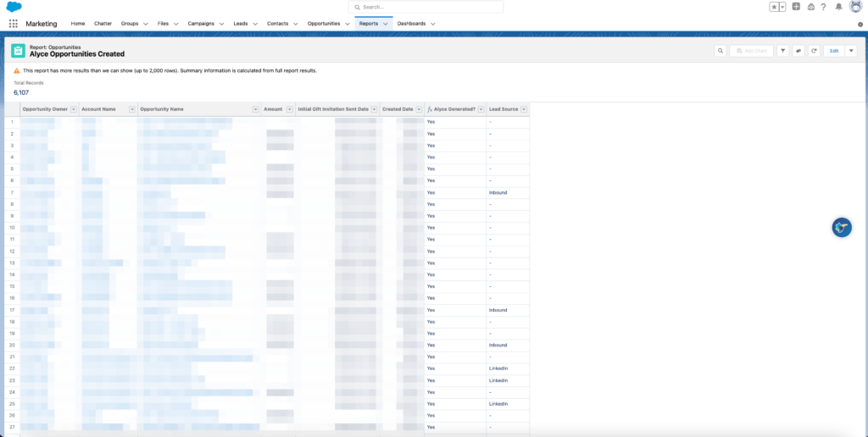Refresh the report with the refresh icon
868x437 pixels.
tap(814, 51)
